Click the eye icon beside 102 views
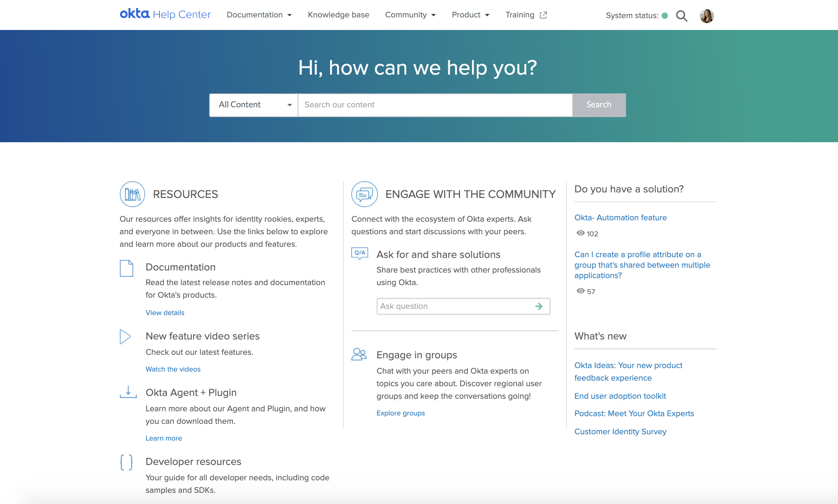 (x=580, y=233)
